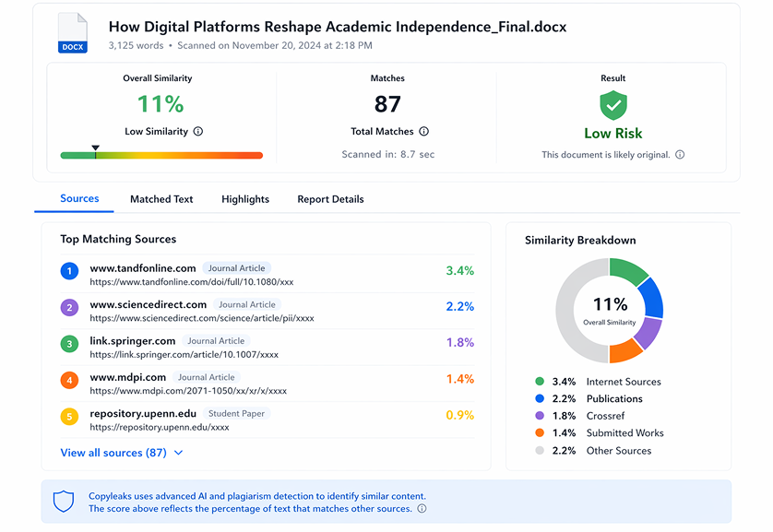Click the DOCX file icon
773x532 pixels.
[72, 33]
